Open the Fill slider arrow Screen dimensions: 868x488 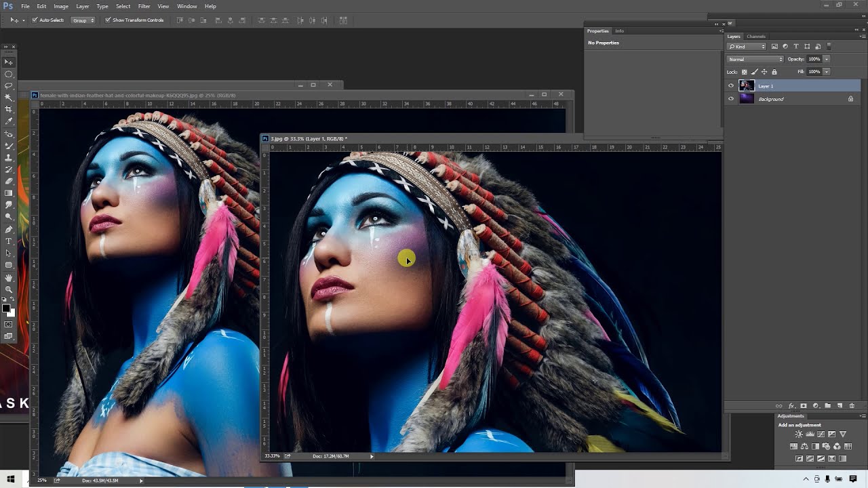coord(827,71)
